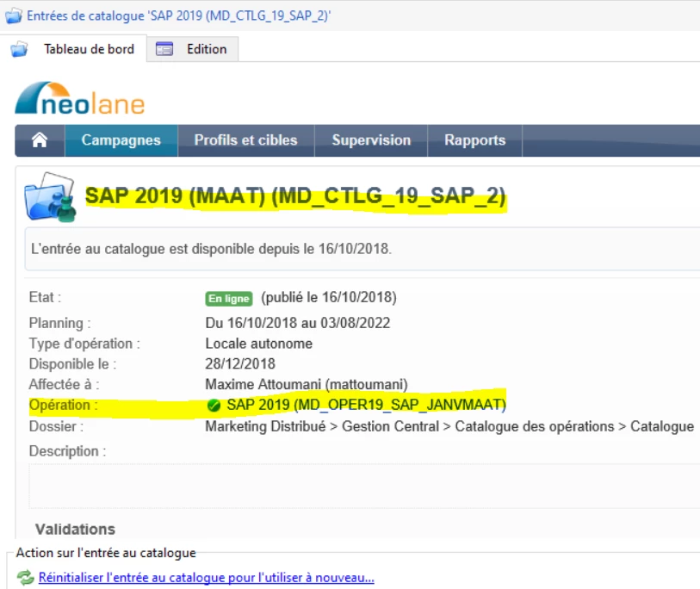Click the 'Dossier :' label
This screenshot has height=589, width=700.
click(x=56, y=426)
